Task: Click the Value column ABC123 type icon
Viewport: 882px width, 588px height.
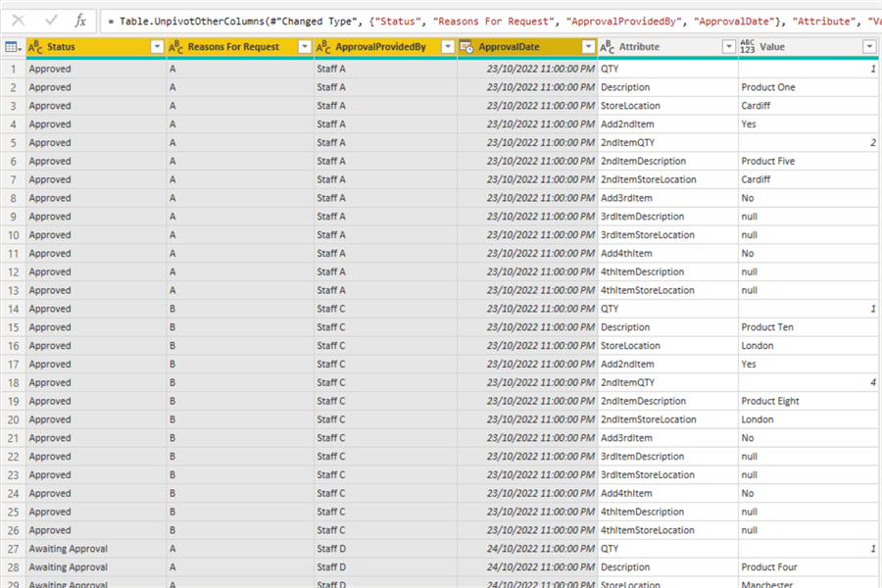Action: point(748,47)
